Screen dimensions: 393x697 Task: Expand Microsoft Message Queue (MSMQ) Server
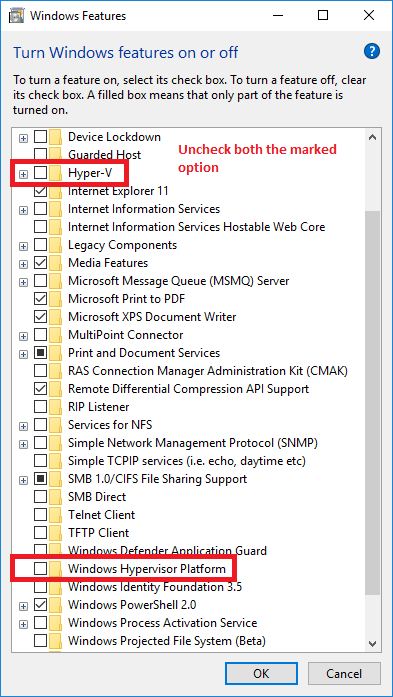coord(23,282)
